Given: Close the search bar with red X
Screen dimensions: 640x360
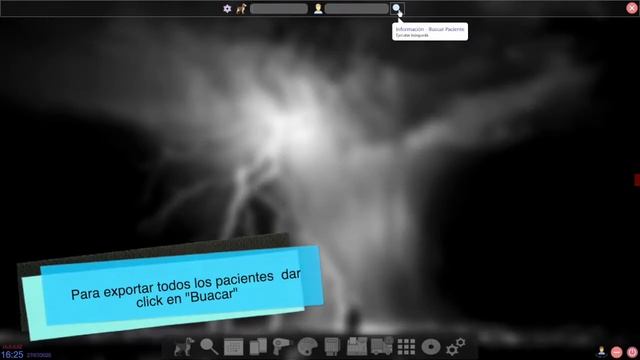Looking at the screenshot, I should [x=631, y=8].
